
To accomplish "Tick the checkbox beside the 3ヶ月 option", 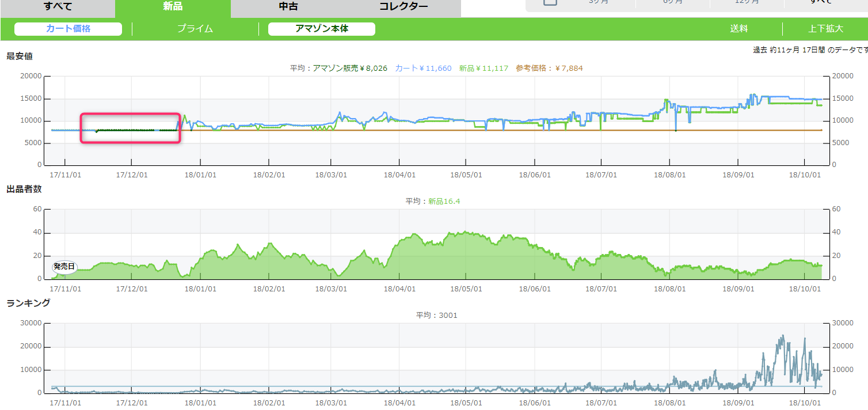I will [x=550, y=2].
